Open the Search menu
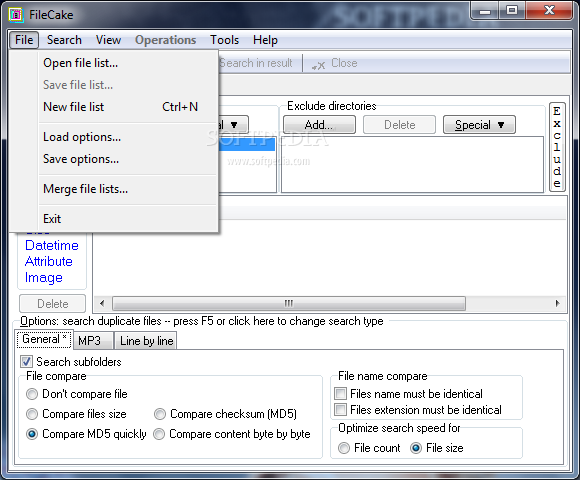This screenshot has width=580, height=480. [64, 40]
